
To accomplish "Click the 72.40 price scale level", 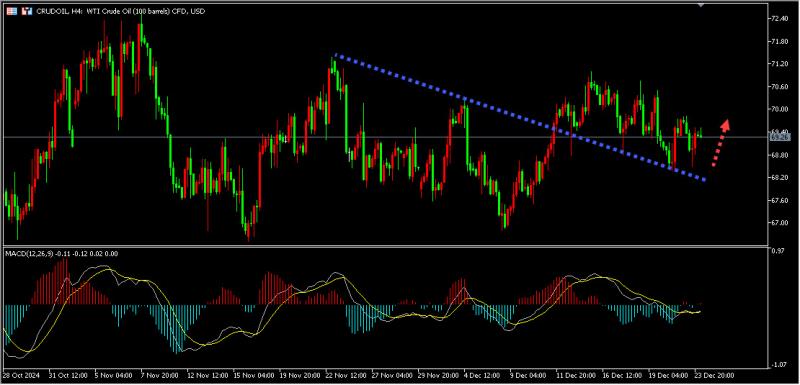I will point(781,18).
